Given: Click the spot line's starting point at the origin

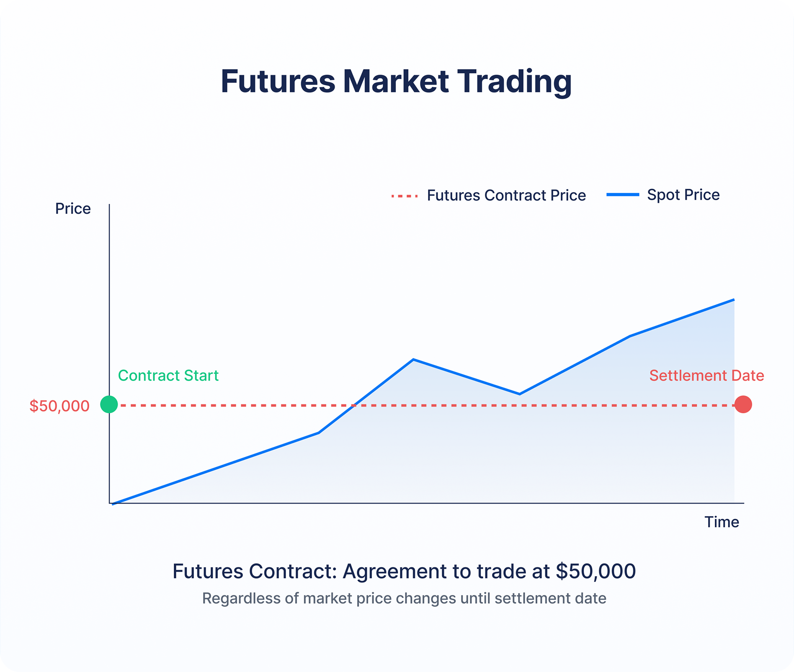Looking at the screenshot, I should tap(113, 504).
